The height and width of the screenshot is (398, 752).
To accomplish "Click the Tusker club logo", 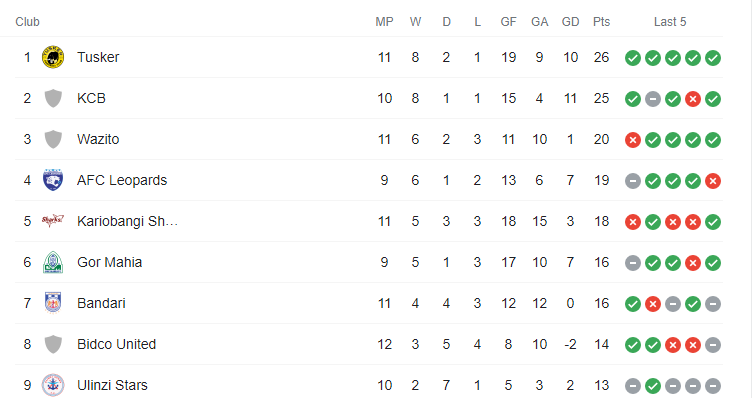I will 53,58.
